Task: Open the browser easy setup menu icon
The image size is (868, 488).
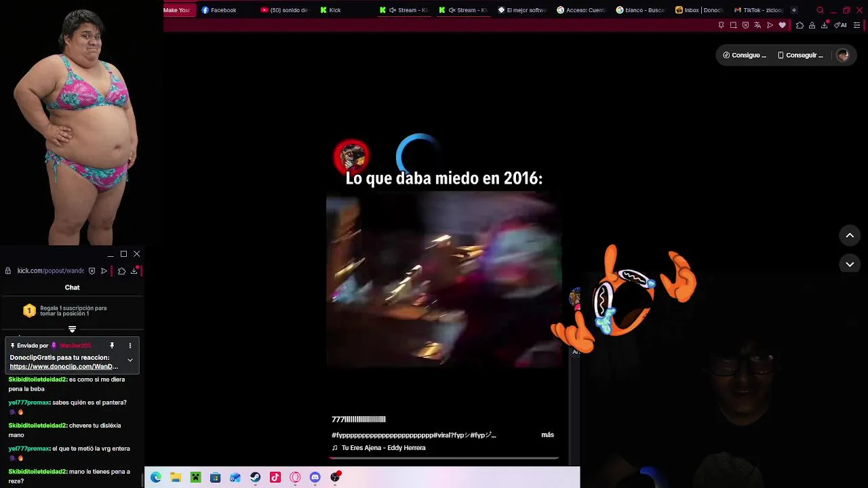Action: pyautogui.click(x=857, y=25)
